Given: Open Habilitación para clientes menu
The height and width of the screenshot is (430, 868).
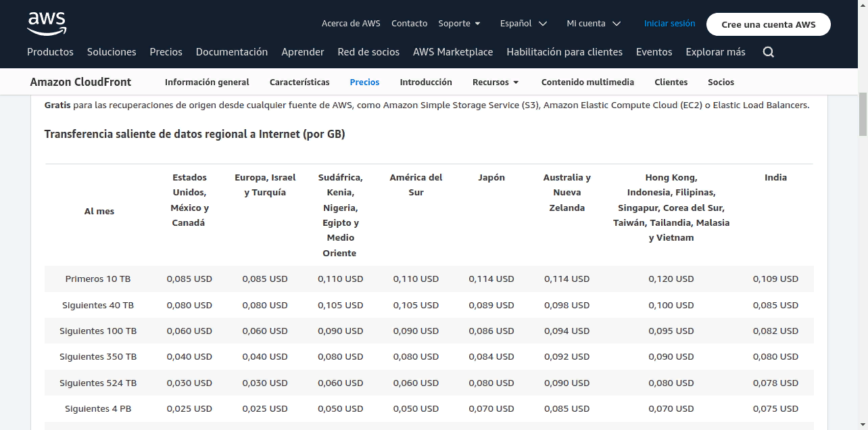Looking at the screenshot, I should point(564,51).
